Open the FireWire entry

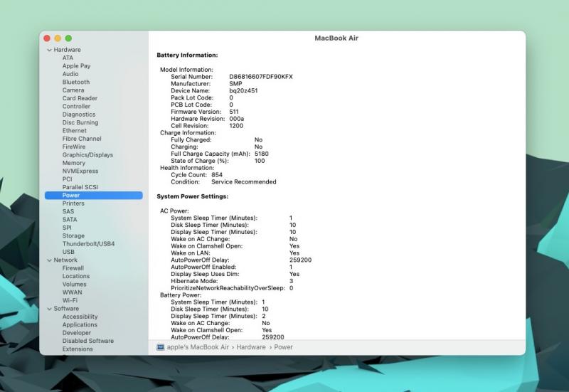point(74,147)
